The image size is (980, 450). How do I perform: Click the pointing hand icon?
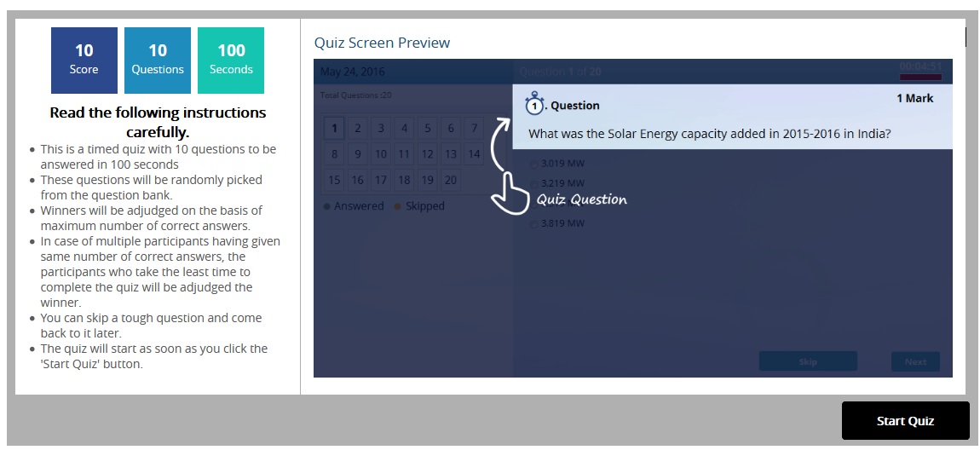tap(509, 193)
